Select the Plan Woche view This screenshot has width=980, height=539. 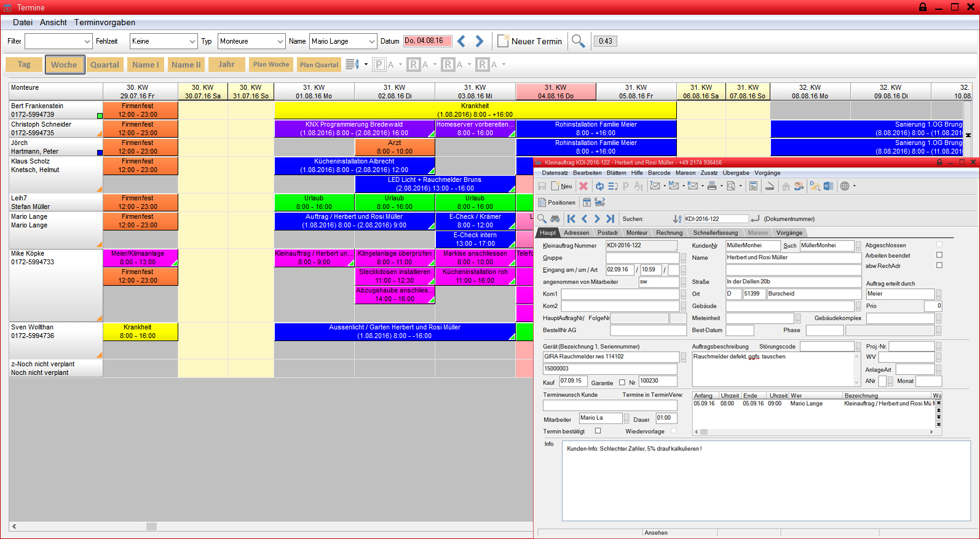[271, 65]
